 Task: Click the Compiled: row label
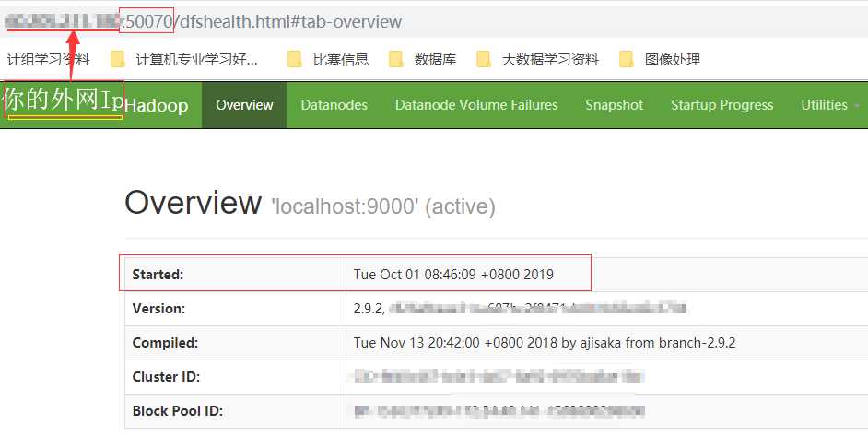(x=165, y=343)
